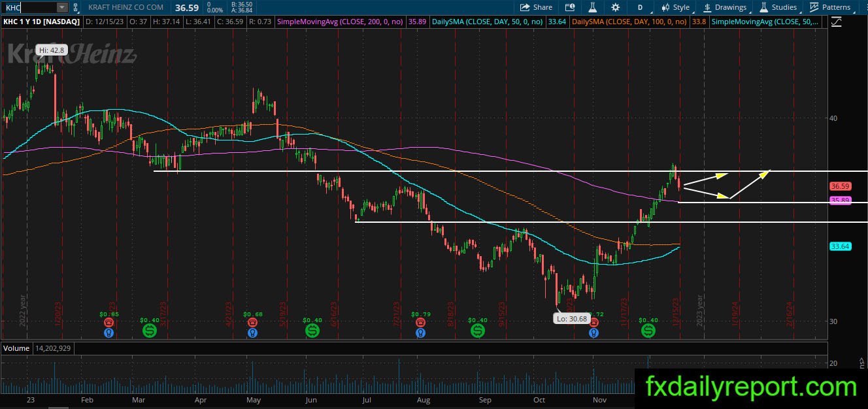Click the Volume study label
This screenshot has width=868, height=409.
click(16, 348)
